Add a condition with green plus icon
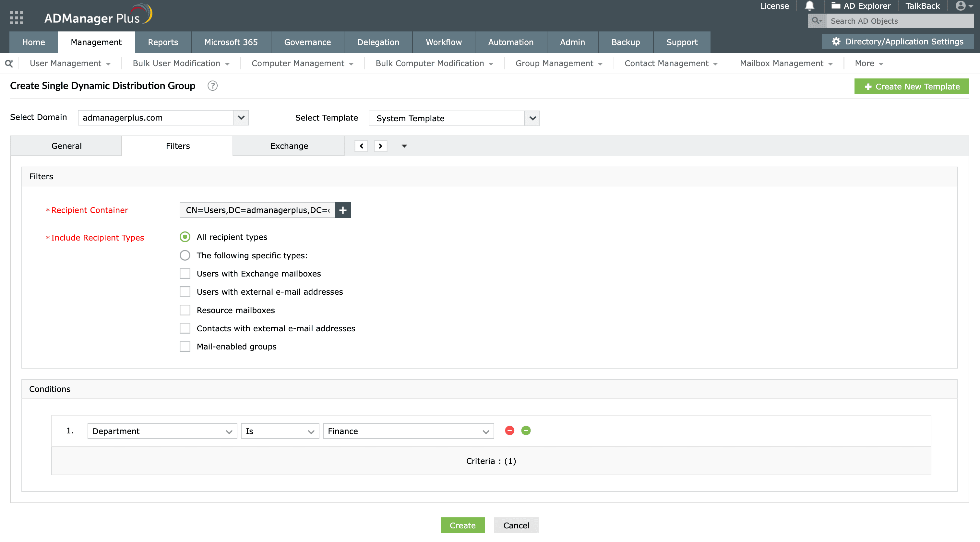The width and height of the screenshot is (980, 542). click(526, 430)
